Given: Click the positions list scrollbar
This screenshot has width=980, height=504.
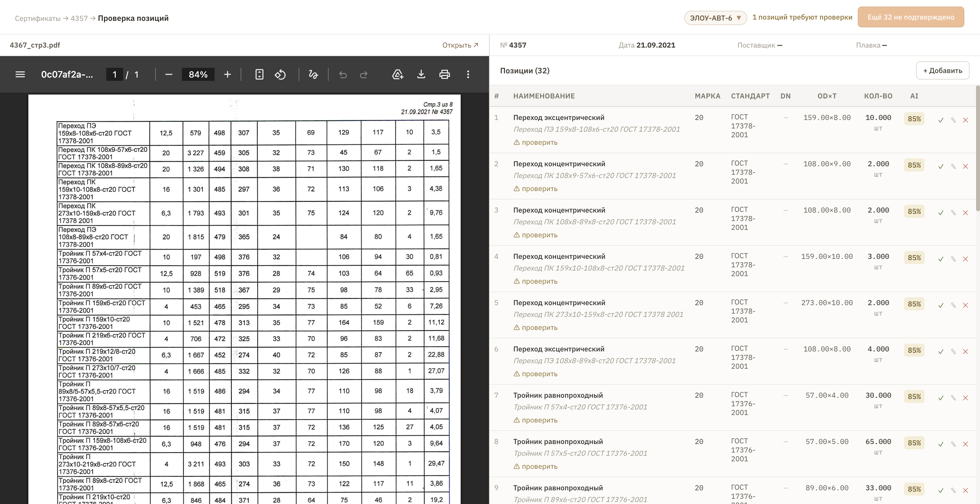Looking at the screenshot, I should (978, 148).
